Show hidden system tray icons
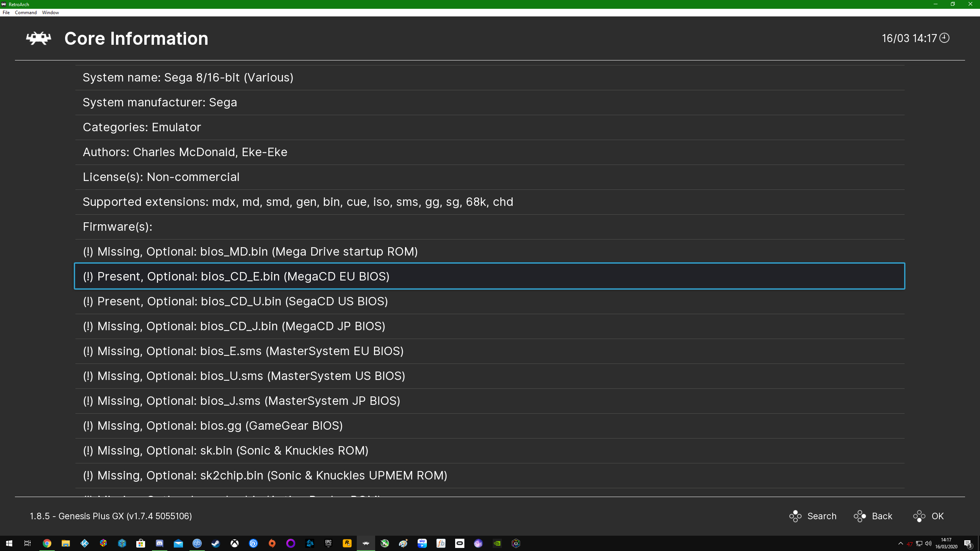 901,543
